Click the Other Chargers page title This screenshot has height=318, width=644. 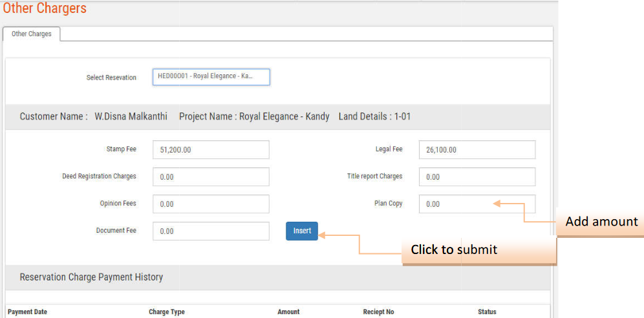point(45,9)
